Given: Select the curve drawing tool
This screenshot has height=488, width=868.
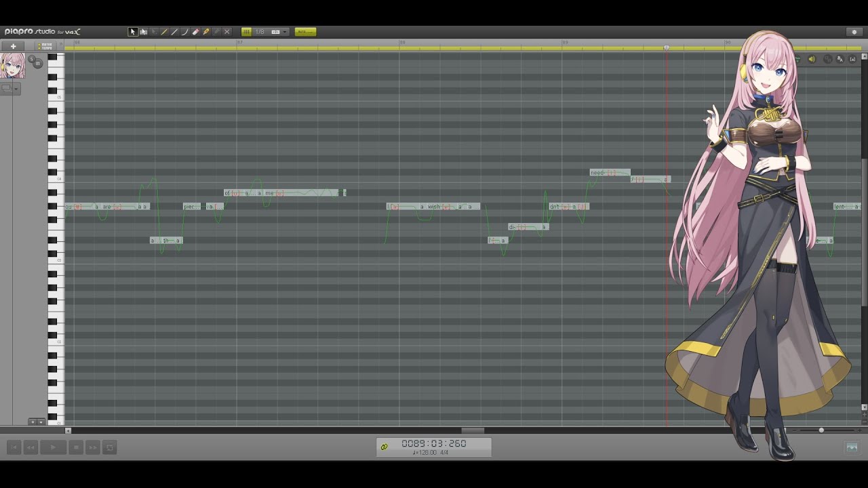Looking at the screenshot, I should click(x=184, y=32).
